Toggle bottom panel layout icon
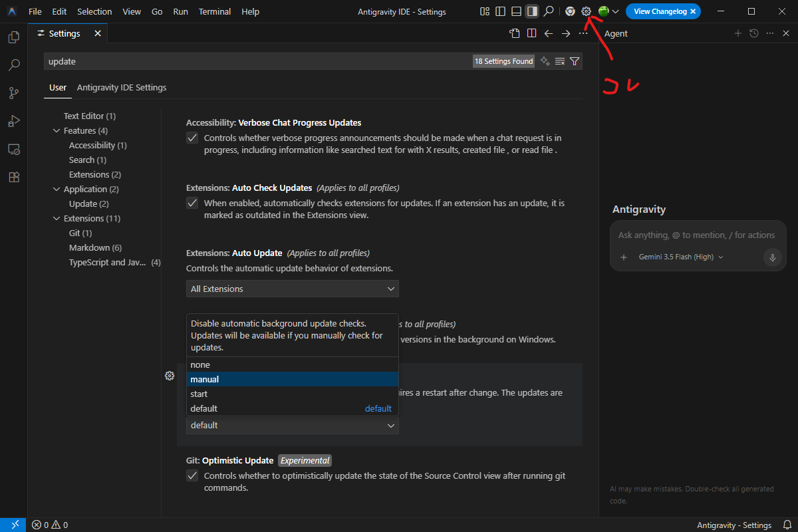The width and height of the screenshot is (798, 532). tap(516, 11)
